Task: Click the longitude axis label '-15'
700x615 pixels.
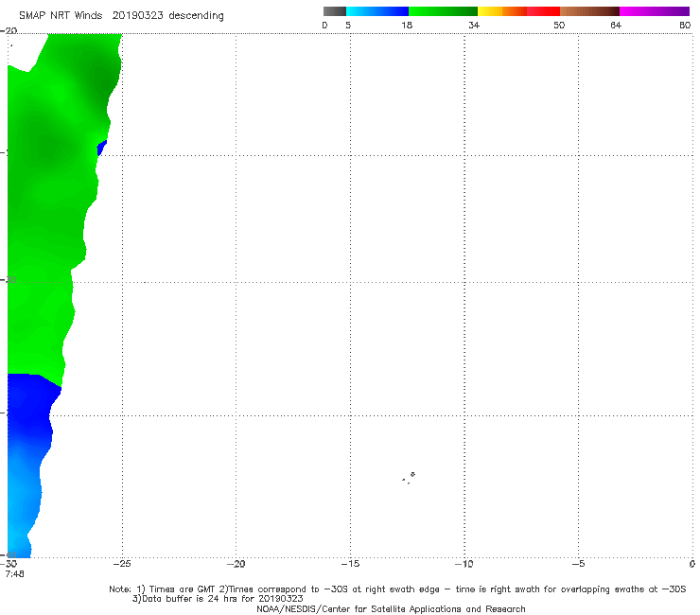Action: click(350, 564)
